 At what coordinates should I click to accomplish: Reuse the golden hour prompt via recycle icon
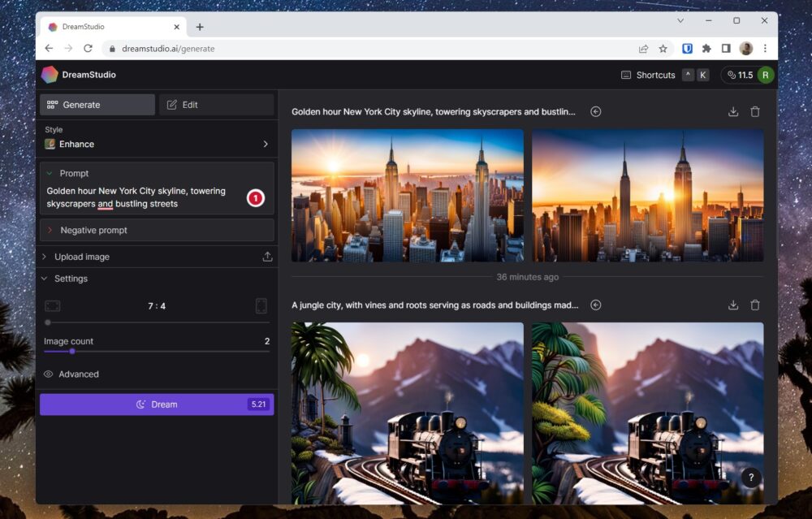click(x=595, y=111)
